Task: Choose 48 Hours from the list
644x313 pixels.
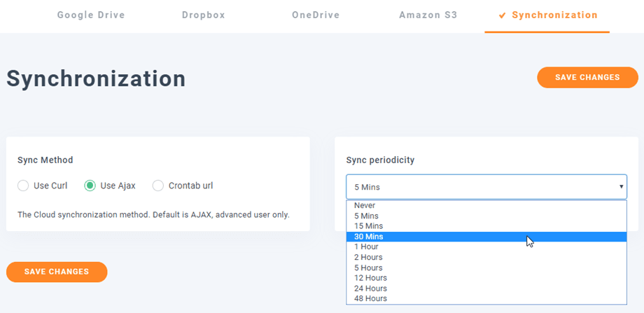Action: (370, 298)
